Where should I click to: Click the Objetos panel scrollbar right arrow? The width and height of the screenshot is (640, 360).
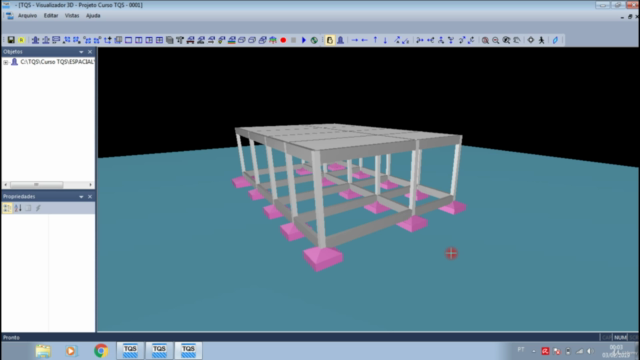click(x=91, y=184)
